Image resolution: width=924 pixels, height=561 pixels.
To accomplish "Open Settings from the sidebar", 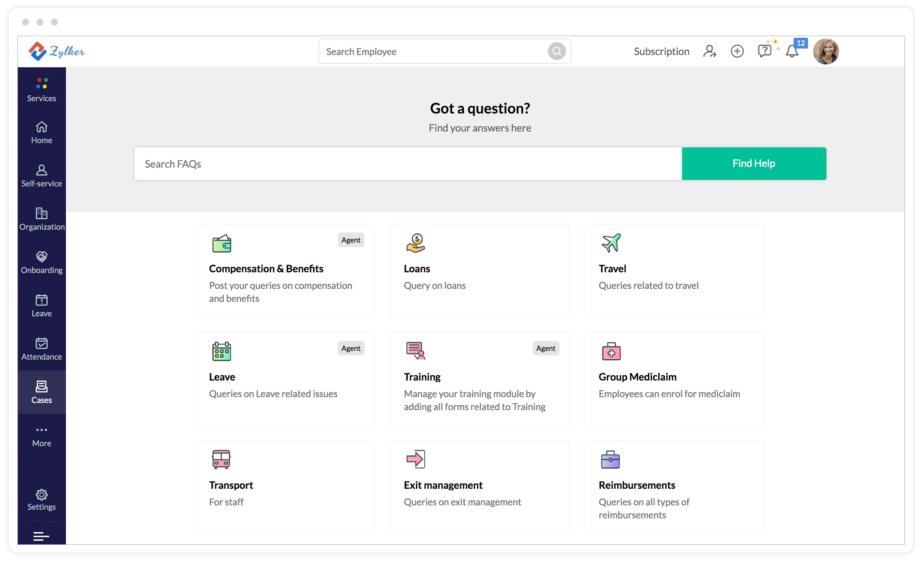I will pos(41,500).
